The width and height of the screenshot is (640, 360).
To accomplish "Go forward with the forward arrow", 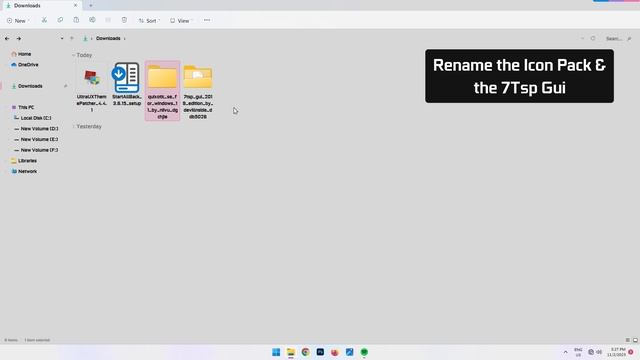I will [19, 38].
